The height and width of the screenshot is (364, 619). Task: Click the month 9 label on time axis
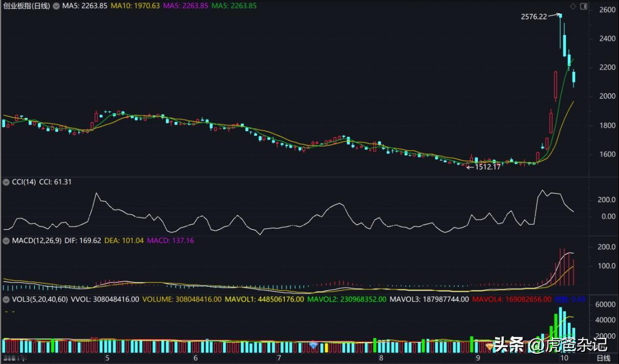(477, 358)
